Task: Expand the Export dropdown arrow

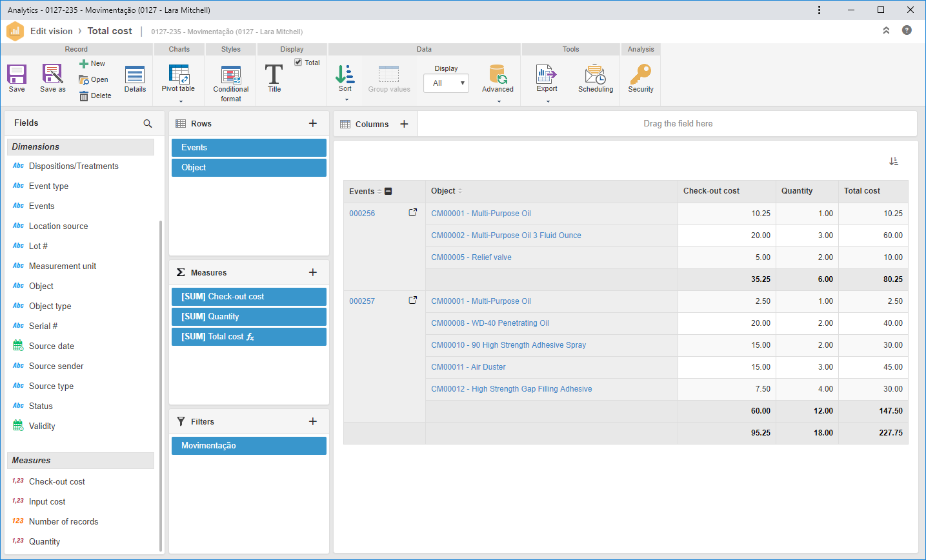Action: (548, 101)
